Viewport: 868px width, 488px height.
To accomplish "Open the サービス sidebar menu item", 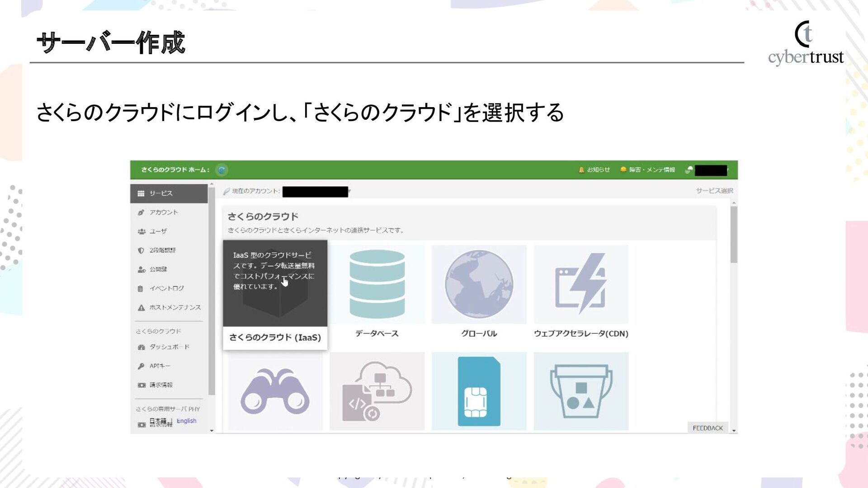I will tap(169, 193).
